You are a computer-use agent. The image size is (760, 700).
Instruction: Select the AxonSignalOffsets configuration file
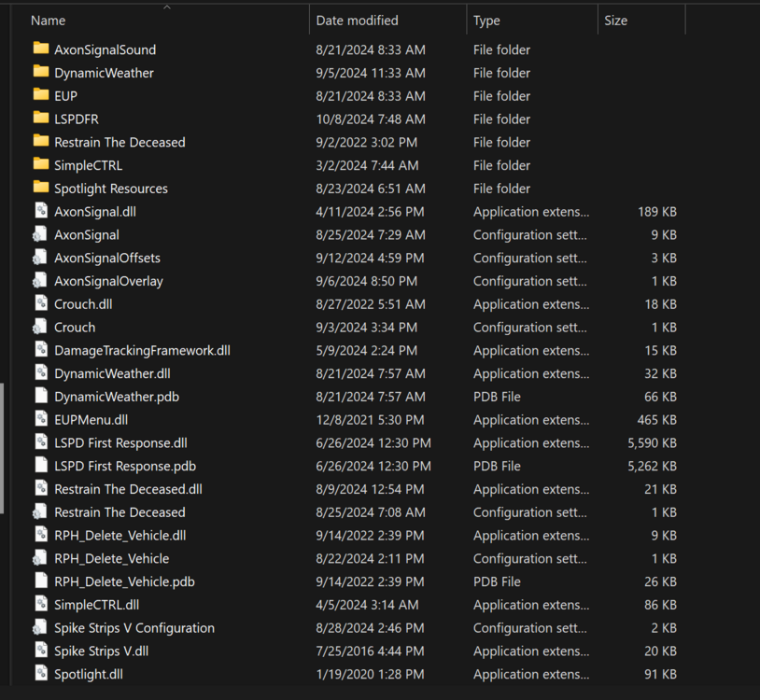(x=41, y=258)
